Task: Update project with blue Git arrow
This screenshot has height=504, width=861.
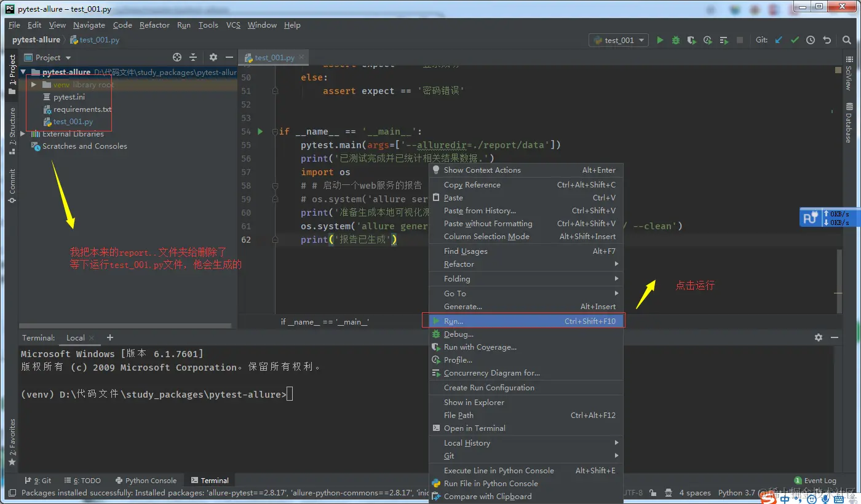Action: tap(779, 40)
